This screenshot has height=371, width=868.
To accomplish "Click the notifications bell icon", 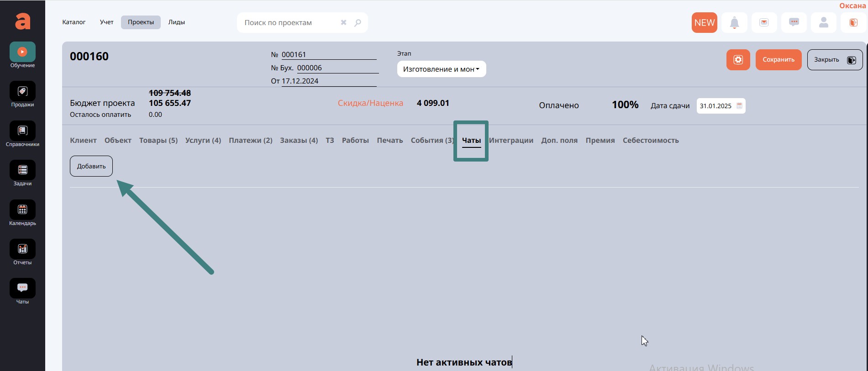I will (x=734, y=23).
